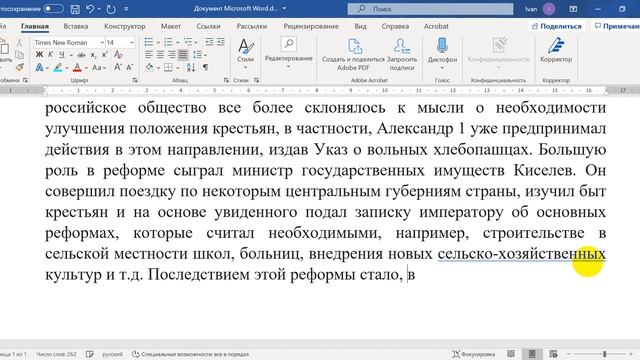The image size is (640, 360).
Task: Clear all text formatting
Action: 118,55
